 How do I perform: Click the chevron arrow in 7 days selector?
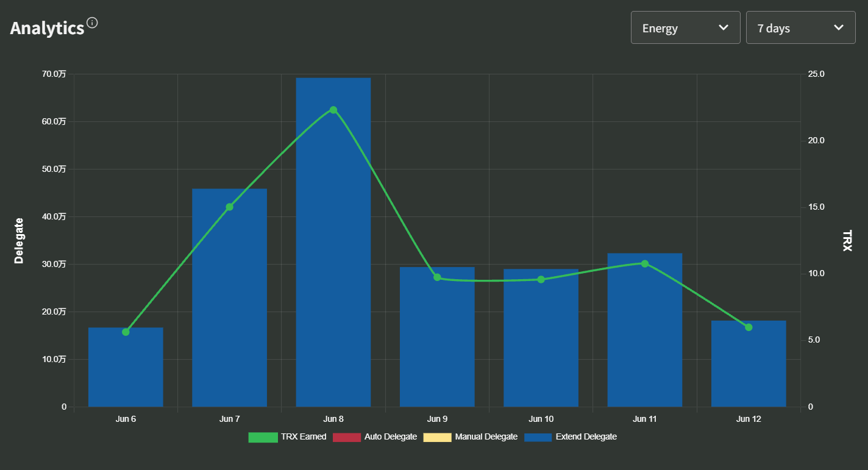[839, 27]
